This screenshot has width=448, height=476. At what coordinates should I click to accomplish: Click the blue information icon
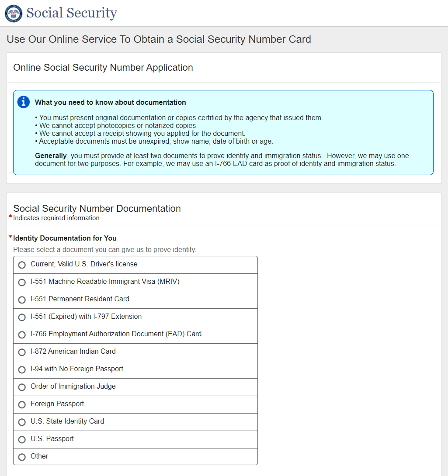tap(23, 102)
